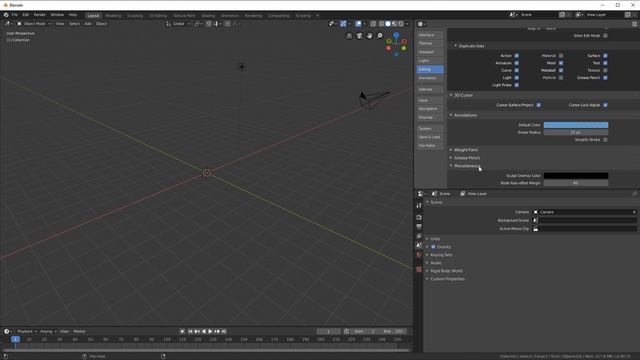Open File Paths preferences section
This screenshot has height=360, width=640.
point(430,145)
